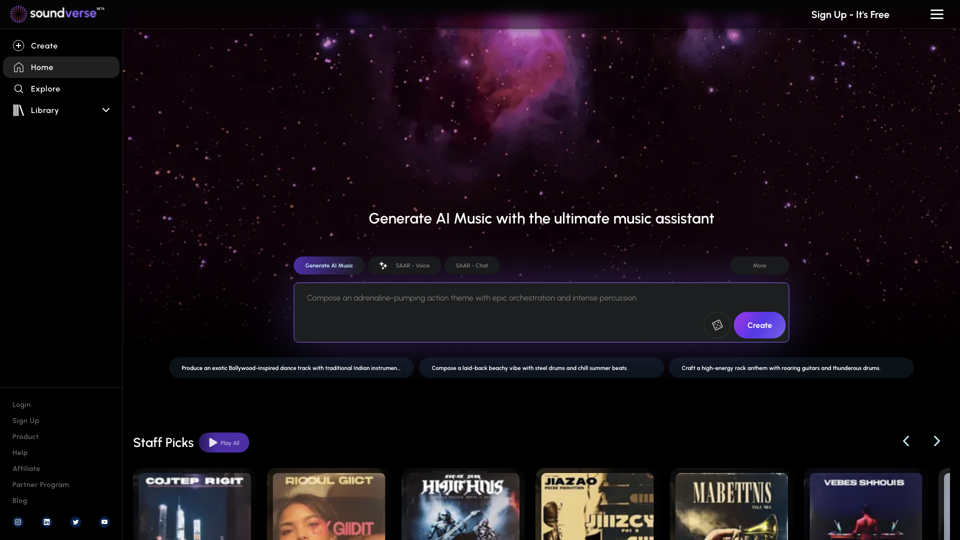Viewport: 960px width, 540px height.
Task: Open the More options dropdown
Action: coord(759,266)
